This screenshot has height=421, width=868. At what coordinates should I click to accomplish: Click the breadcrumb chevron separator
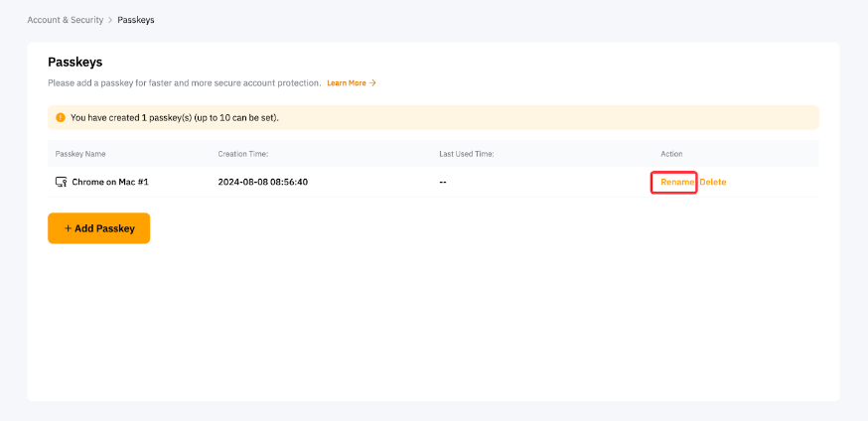tap(110, 20)
